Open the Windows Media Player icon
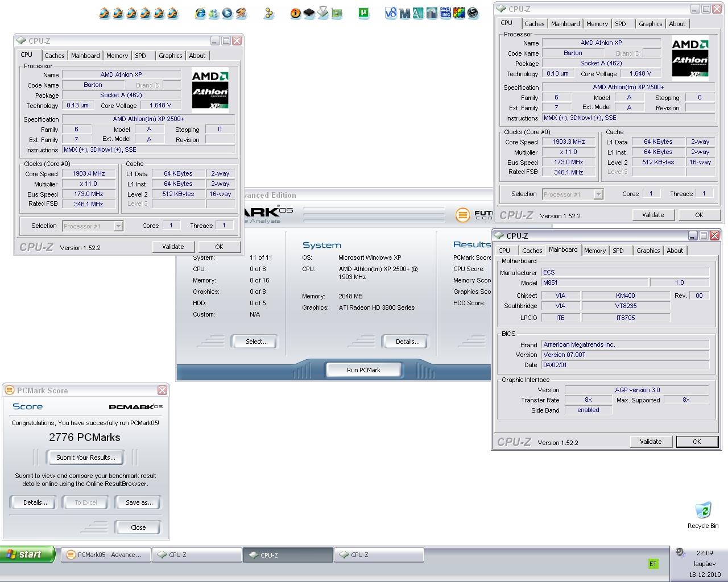Screen dimensions: 728x582 pos(227,13)
